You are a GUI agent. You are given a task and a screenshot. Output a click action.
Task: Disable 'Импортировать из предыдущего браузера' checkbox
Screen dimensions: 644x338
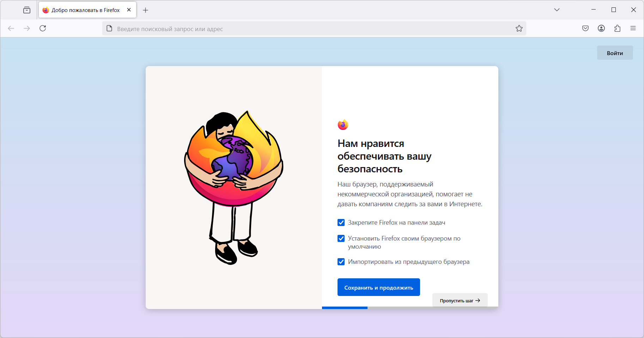coord(341,262)
